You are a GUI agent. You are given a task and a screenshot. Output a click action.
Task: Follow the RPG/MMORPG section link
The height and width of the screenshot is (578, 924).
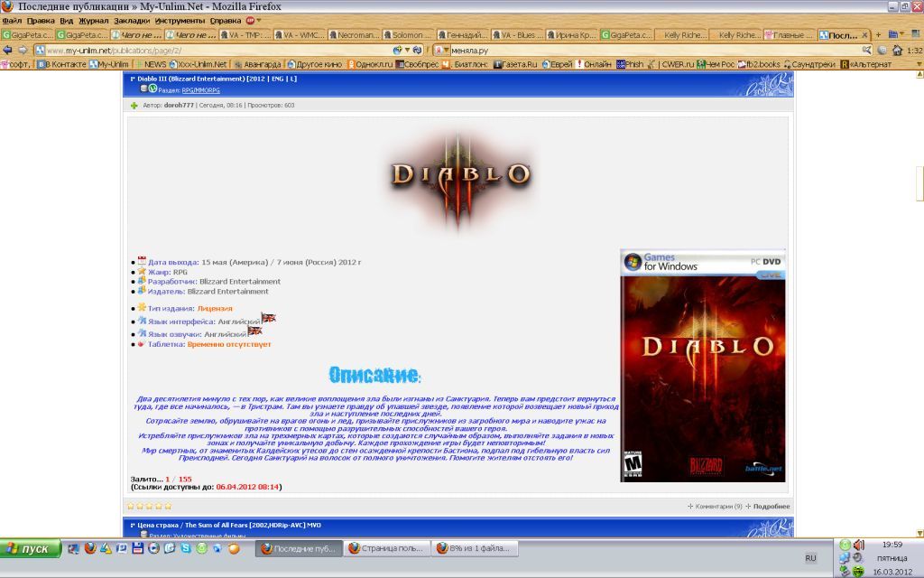(200, 90)
